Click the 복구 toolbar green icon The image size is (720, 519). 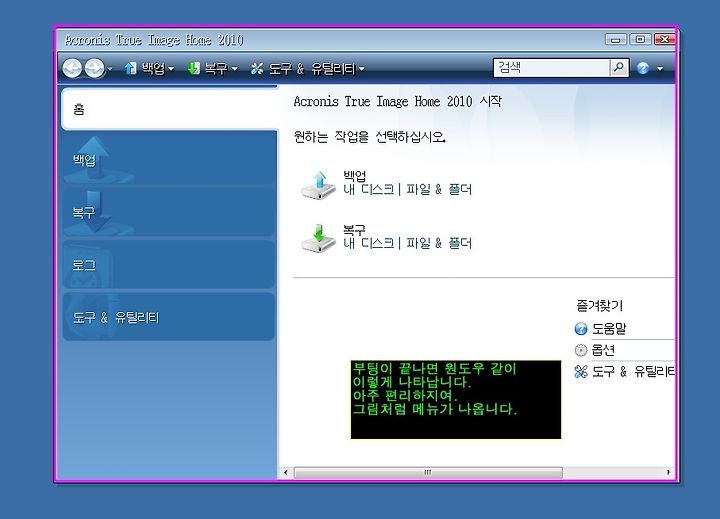[194, 68]
